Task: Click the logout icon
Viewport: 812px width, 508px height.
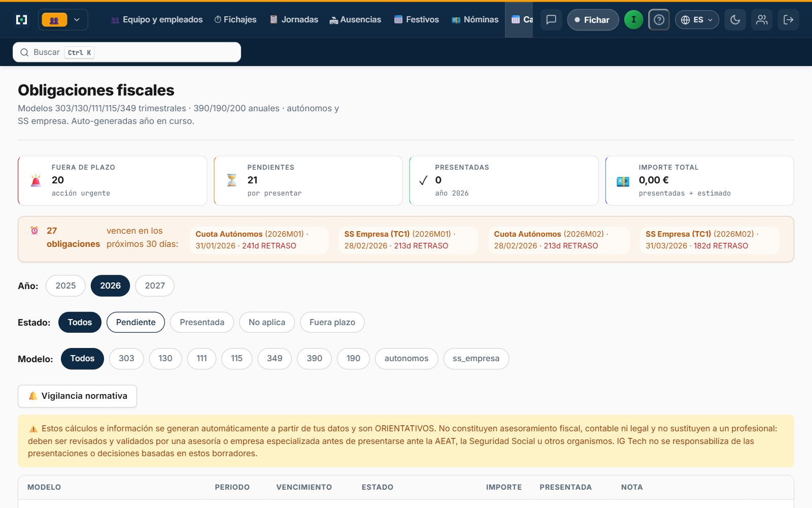Action: (789, 20)
